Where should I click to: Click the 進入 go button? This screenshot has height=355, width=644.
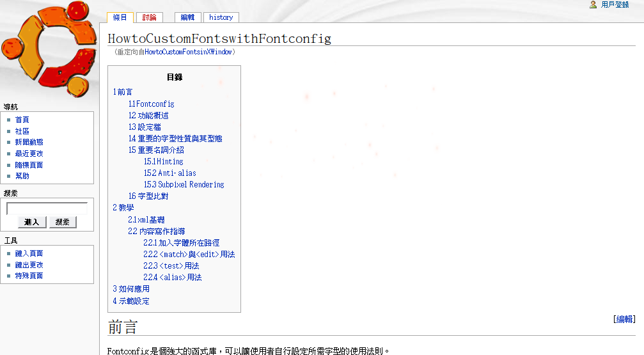(32, 222)
